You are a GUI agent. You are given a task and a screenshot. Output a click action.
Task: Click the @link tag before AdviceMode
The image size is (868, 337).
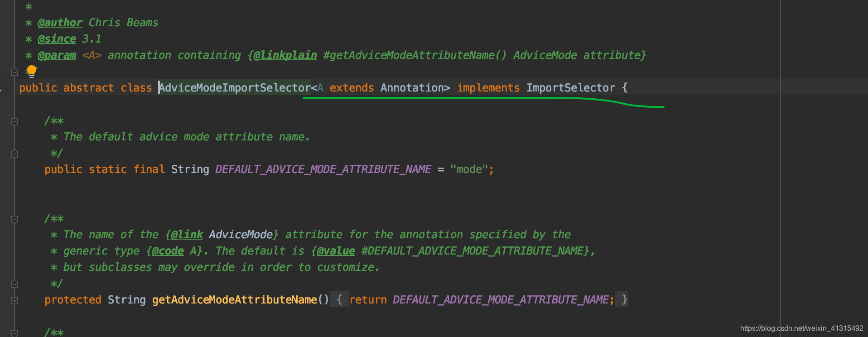187,235
